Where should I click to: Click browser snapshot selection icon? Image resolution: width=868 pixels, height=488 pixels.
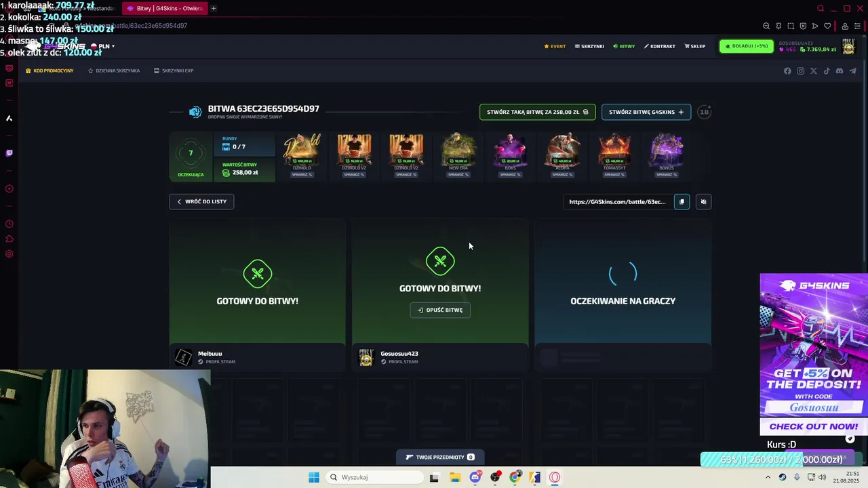[791, 26]
